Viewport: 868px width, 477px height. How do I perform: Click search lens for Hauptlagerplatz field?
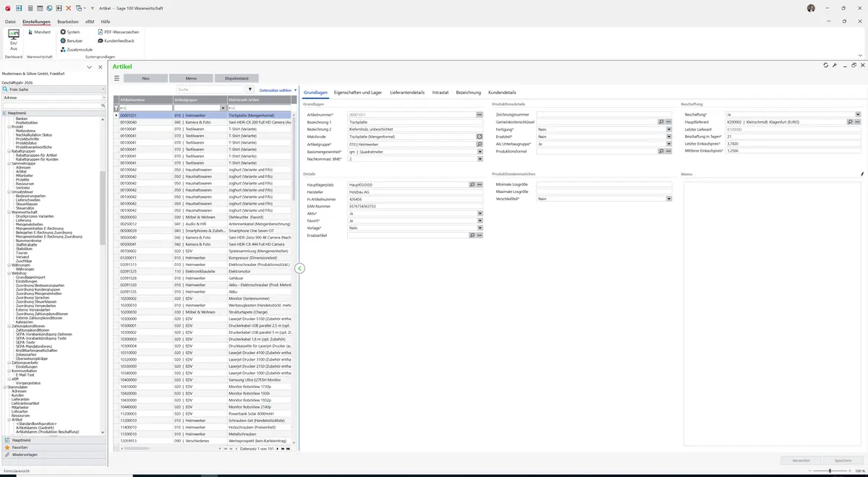(472, 184)
